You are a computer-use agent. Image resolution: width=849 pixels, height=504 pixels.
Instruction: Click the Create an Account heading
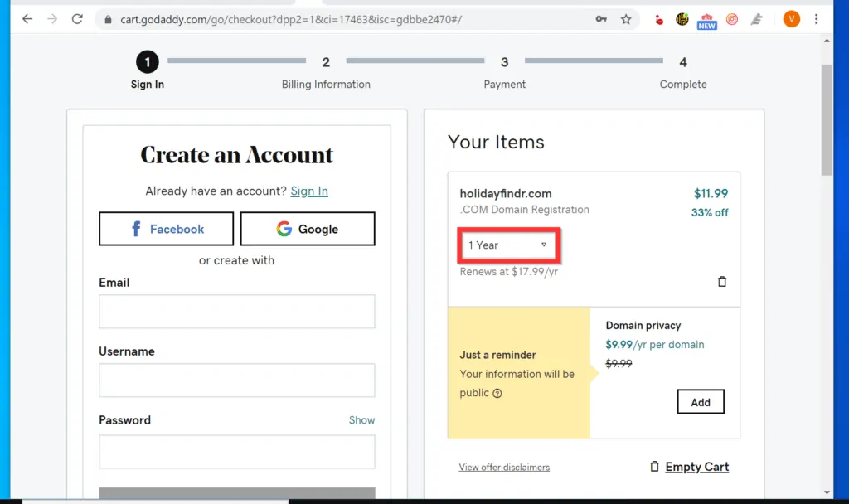point(236,155)
